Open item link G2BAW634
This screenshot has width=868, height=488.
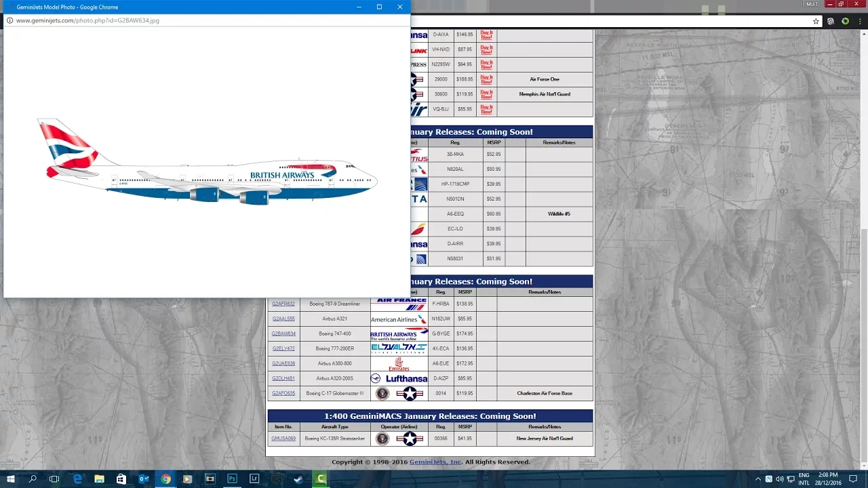point(283,333)
